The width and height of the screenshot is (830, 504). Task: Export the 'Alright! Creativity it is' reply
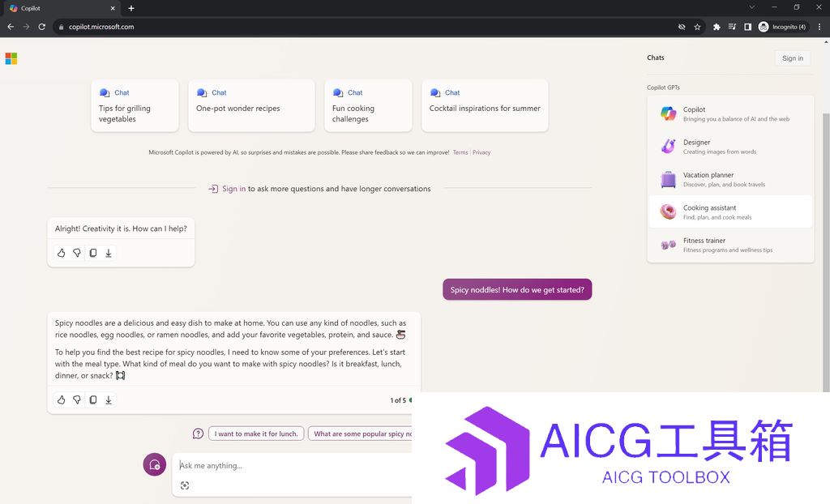pos(109,253)
